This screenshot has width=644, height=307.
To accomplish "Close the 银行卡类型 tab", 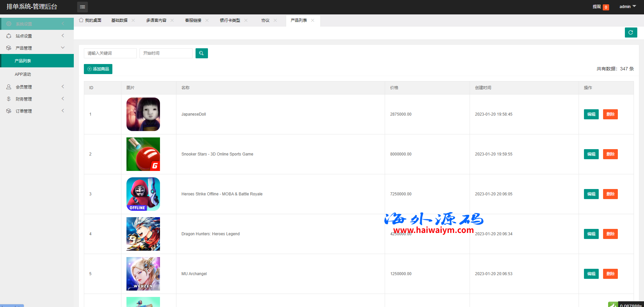I will [x=246, y=20].
